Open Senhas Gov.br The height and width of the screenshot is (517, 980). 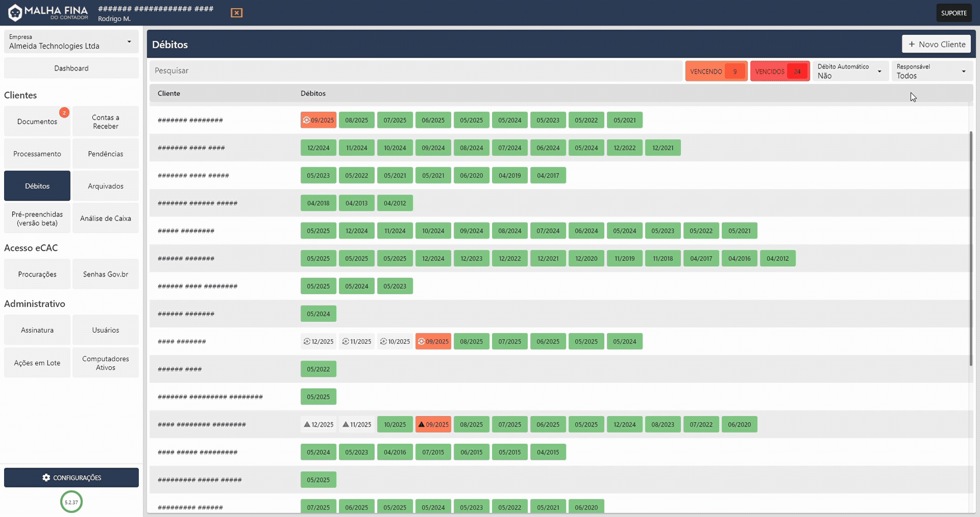(x=105, y=274)
